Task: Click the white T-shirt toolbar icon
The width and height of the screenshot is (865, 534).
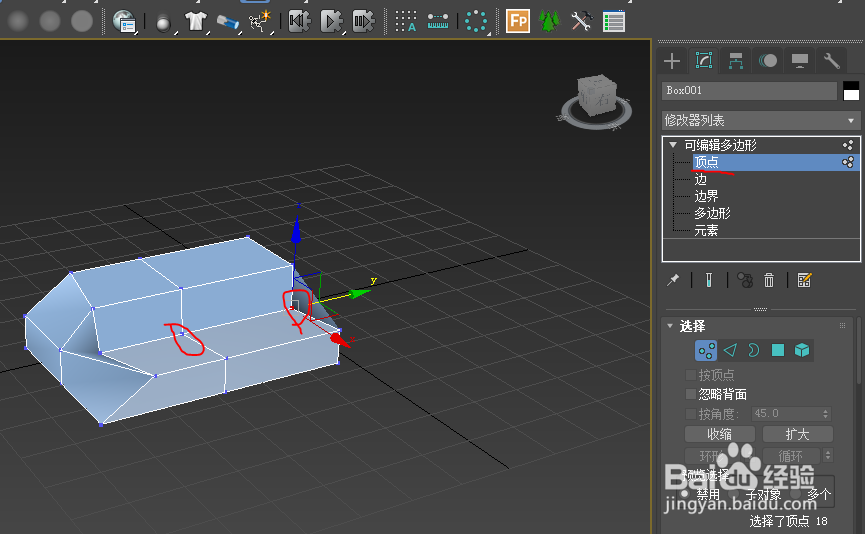Action: pos(195,22)
